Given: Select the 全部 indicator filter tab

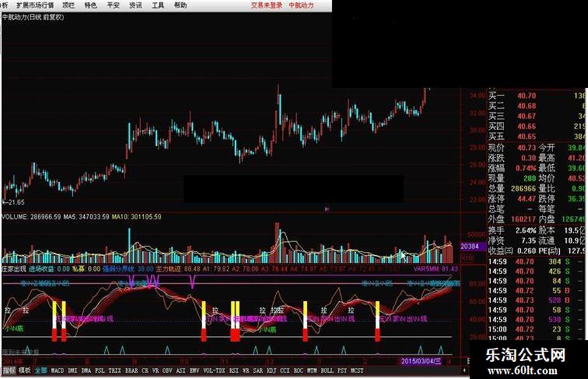Looking at the screenshot, I should [41, 370].
